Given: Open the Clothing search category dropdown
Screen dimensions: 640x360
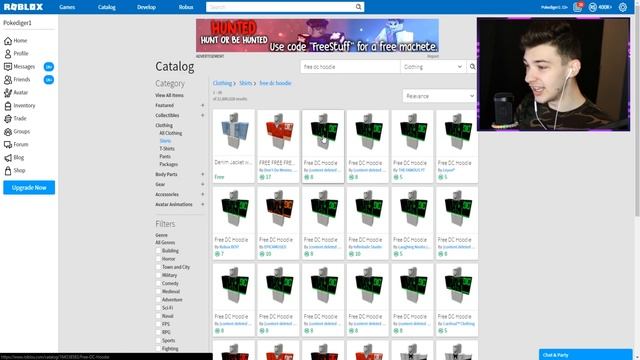Looking at the screenshot, I should click(x=433, y=67).
